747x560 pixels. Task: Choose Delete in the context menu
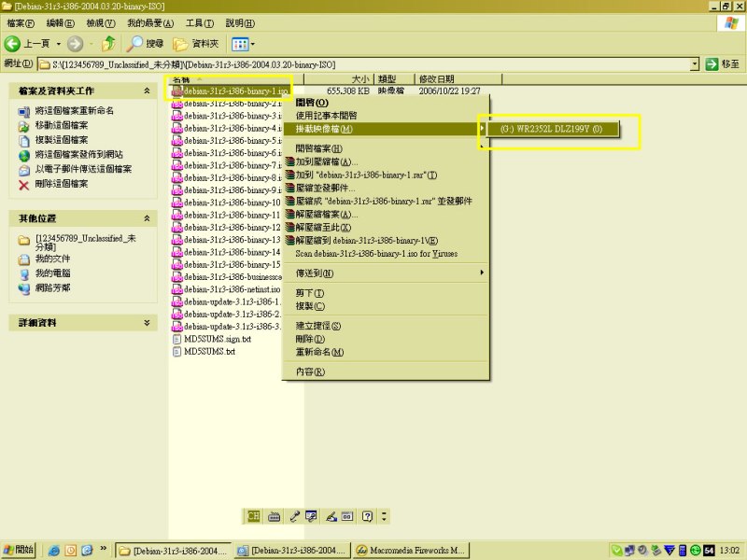click(386, 339)
